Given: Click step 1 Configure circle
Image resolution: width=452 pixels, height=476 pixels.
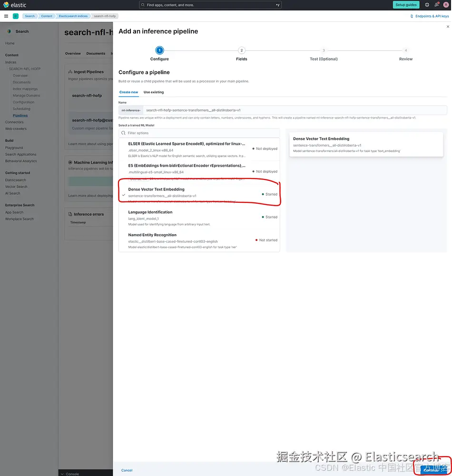Looking at the screenshot, I should click(159, 50).
